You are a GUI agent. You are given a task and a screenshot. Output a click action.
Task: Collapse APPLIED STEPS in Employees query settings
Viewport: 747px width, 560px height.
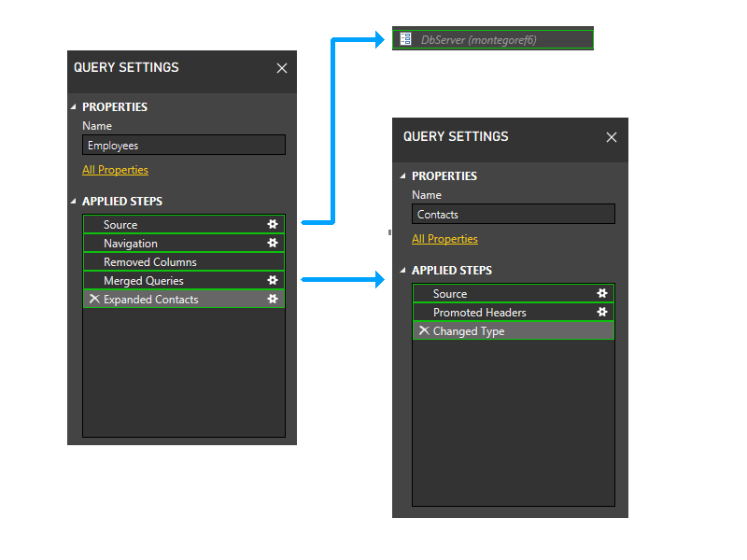(x=74, y=201)
